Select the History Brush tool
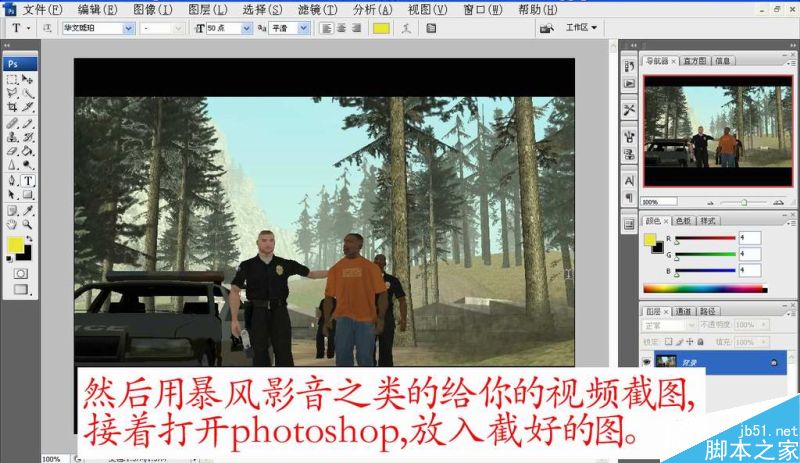The width and height of the screenshot is (800, 463). pos(28,137)
